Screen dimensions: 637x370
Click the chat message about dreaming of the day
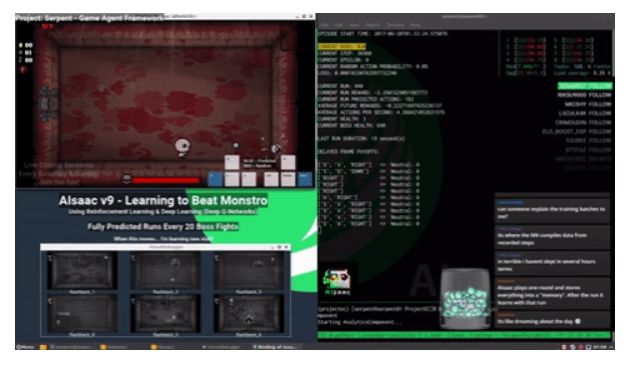point(552,319)
